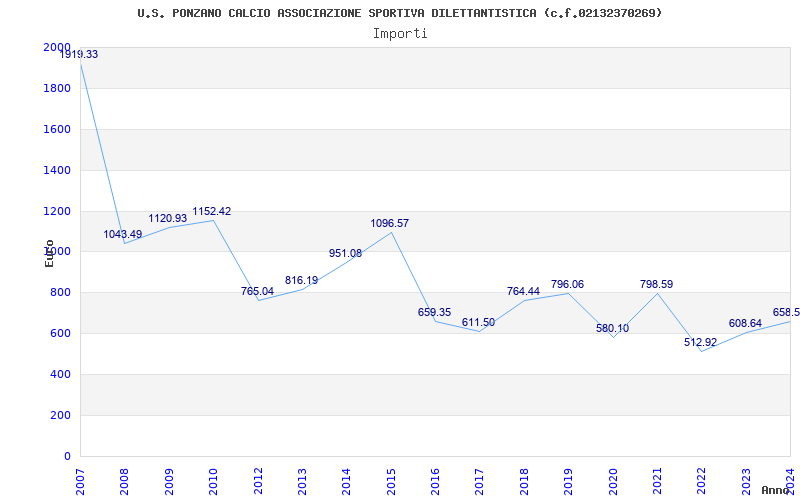Click the 951.08 data label
Image resolution: width=800 pixels, height=500 pixels.
pos(345,253)
